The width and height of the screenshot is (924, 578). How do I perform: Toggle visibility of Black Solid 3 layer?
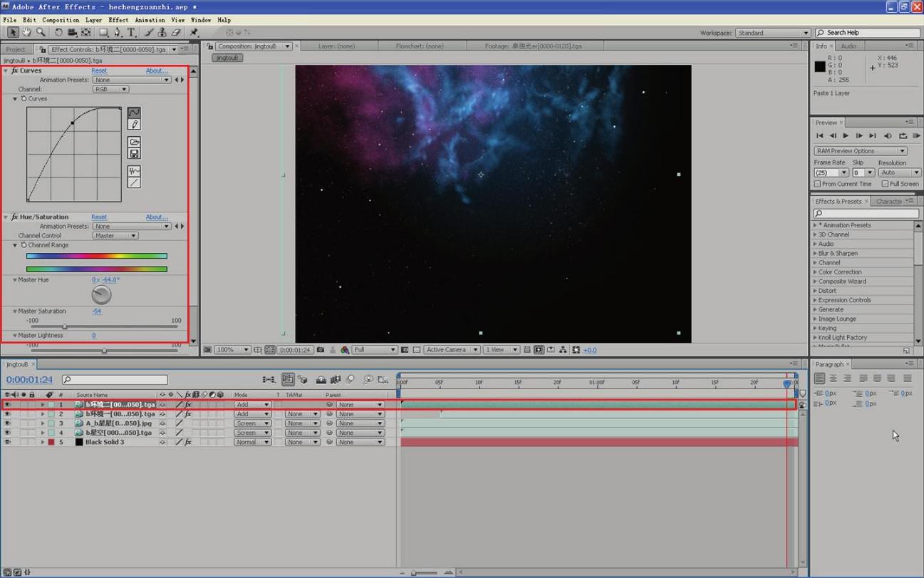click(7, 442)
